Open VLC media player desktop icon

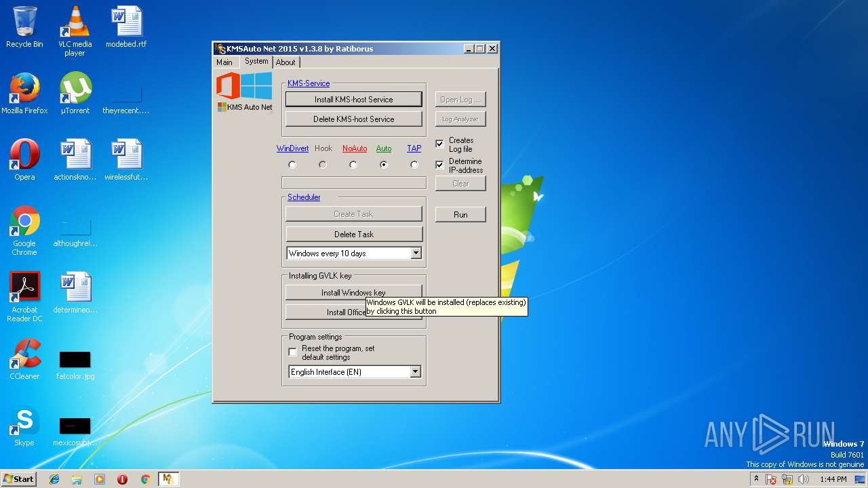coord(75,30)
